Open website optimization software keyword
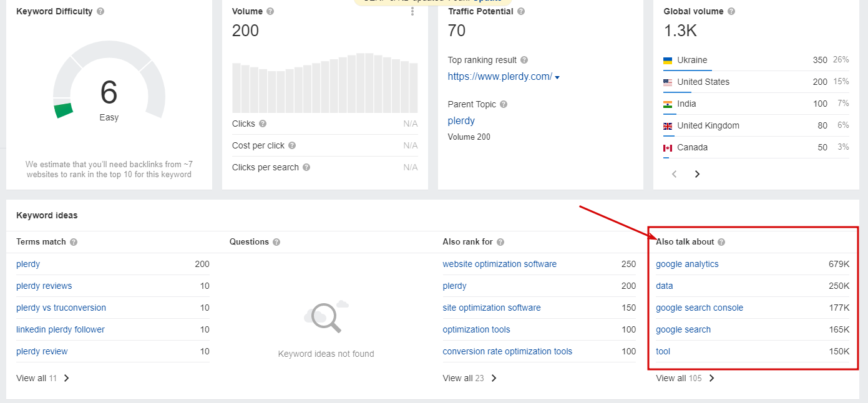The height and width of the screenshot is (403, 868). coord(500,264)
